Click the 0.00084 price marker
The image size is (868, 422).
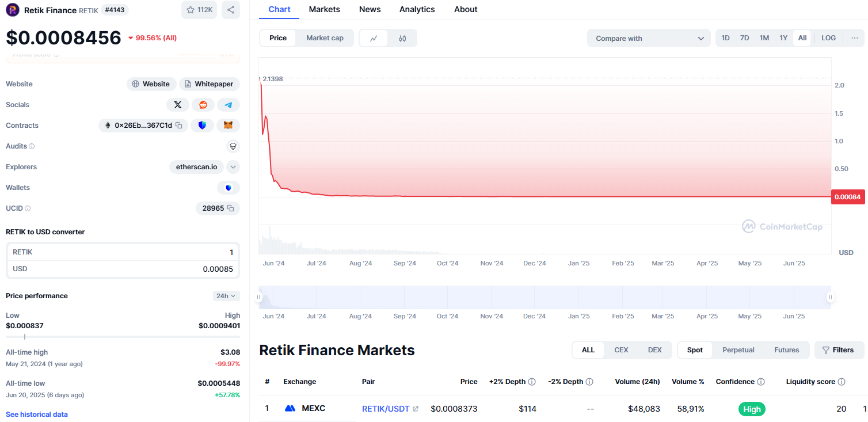point(848,197)
